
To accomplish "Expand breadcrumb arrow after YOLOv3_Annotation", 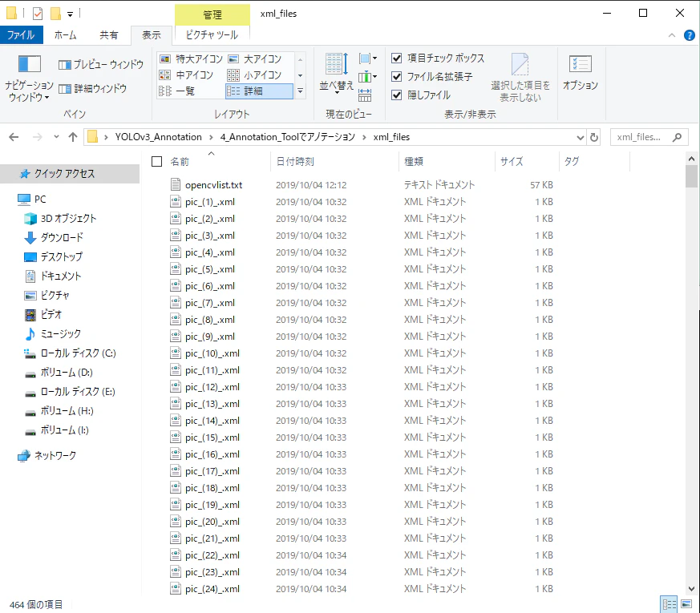I will [211, 137].
